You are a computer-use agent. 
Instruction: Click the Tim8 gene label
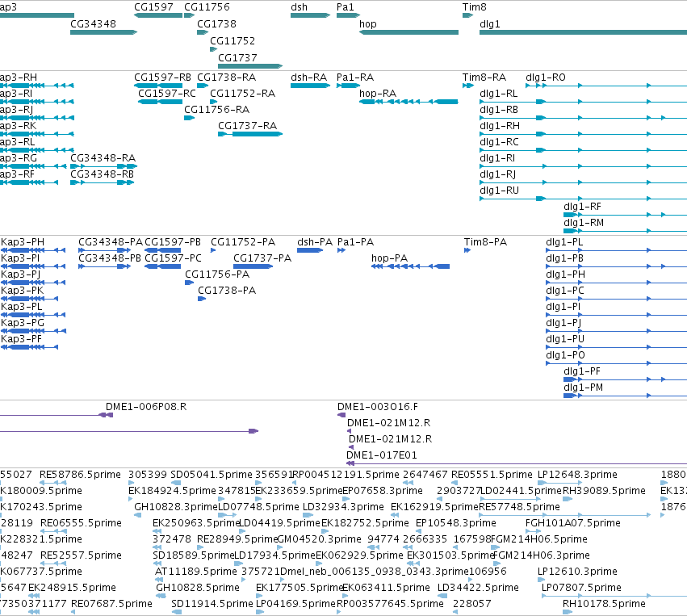(474, 7)
